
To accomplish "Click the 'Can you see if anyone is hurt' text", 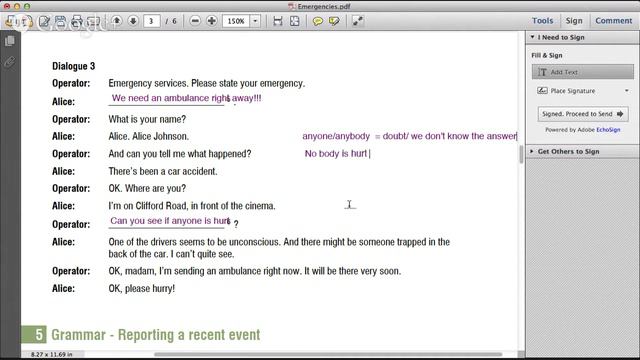I will pos(170,221).
